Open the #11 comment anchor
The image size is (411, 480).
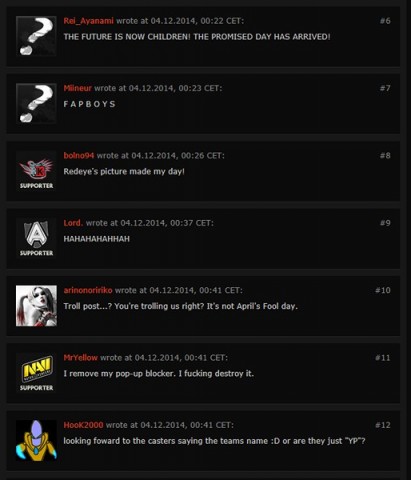point(383,358)
